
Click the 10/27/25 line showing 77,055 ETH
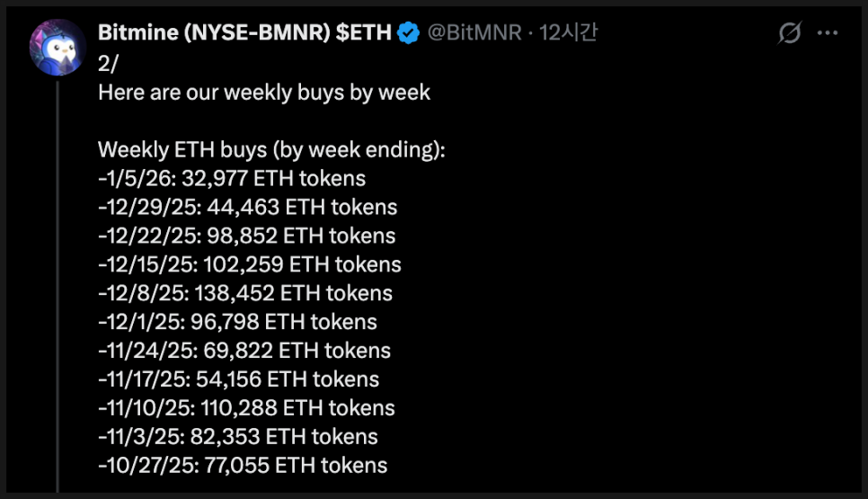243,466
